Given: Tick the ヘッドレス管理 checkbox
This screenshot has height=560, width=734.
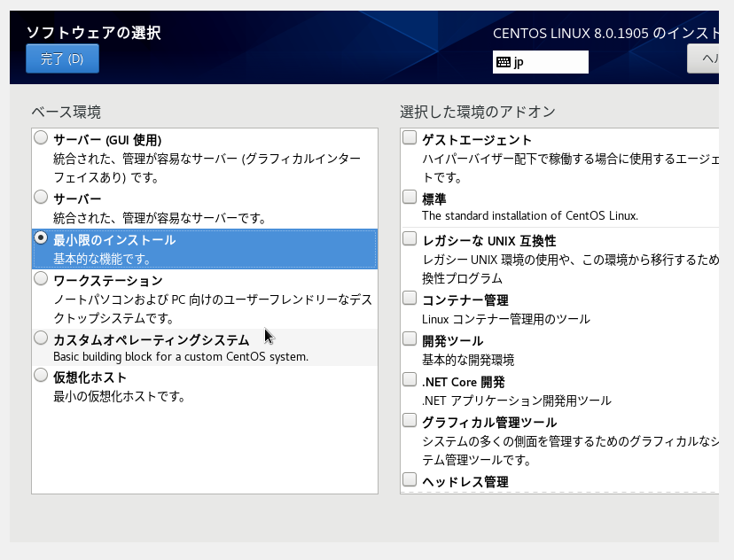Looking at the screenshot, I should point(410,479).
